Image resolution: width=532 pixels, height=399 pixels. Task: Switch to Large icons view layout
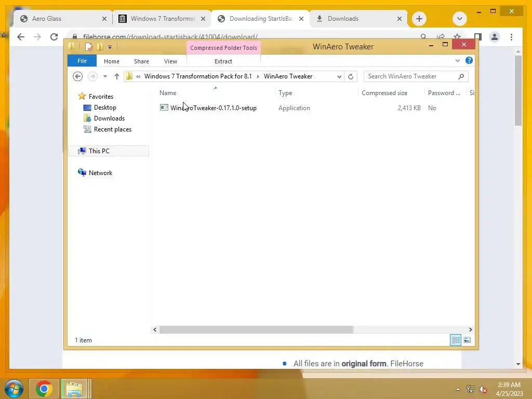coord(467,340)
